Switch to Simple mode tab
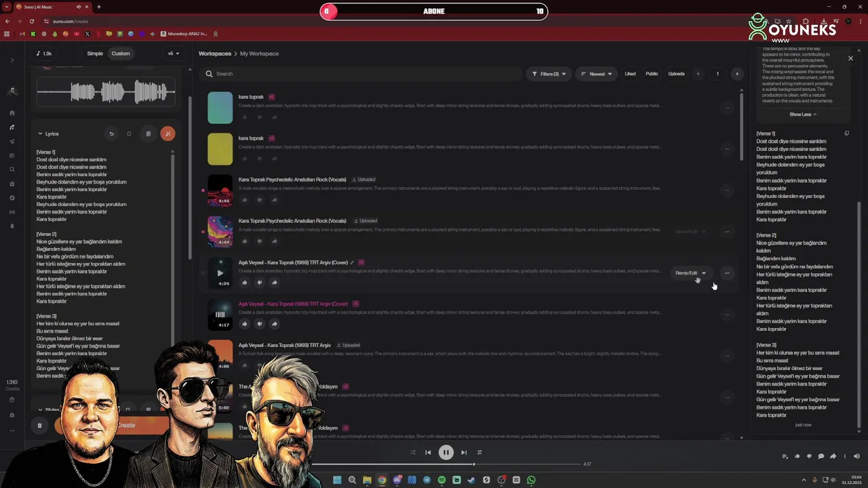 tap(95, 54)
